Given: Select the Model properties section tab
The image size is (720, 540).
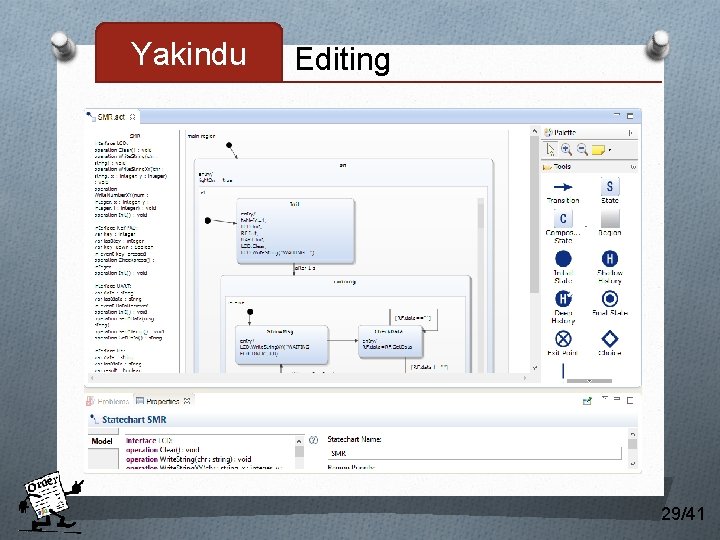Looking at the screenshot, I should [102, 441].
